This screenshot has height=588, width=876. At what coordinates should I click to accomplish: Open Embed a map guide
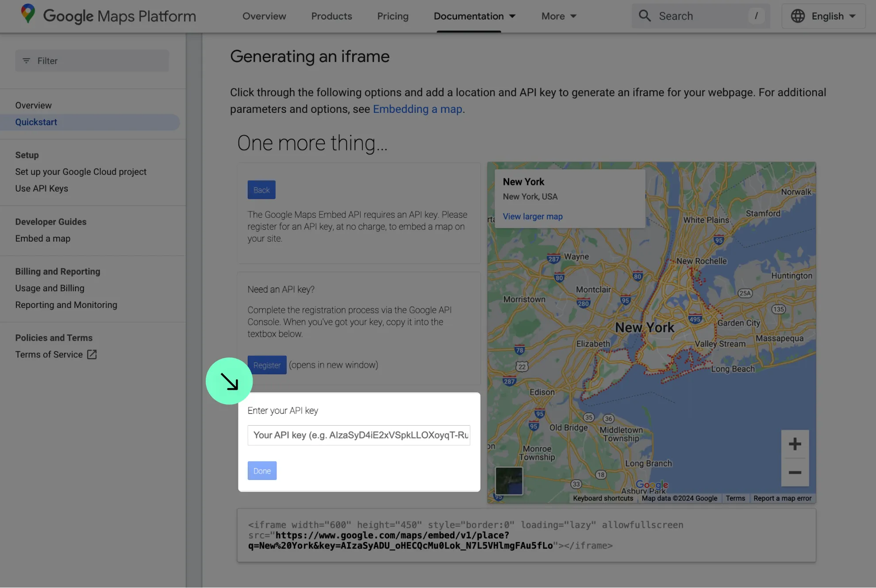point(42,238)
